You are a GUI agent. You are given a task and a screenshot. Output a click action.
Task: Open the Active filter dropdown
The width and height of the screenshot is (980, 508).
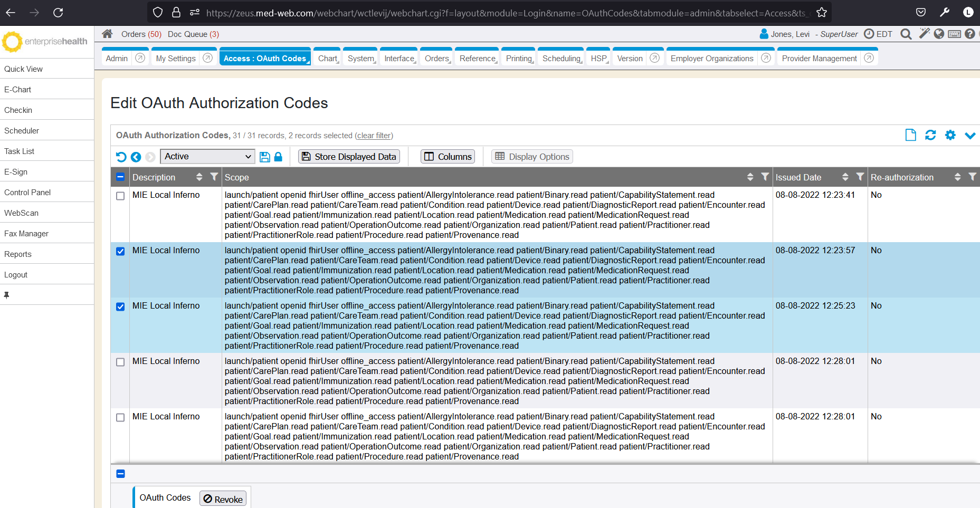[x=207, y=156]
